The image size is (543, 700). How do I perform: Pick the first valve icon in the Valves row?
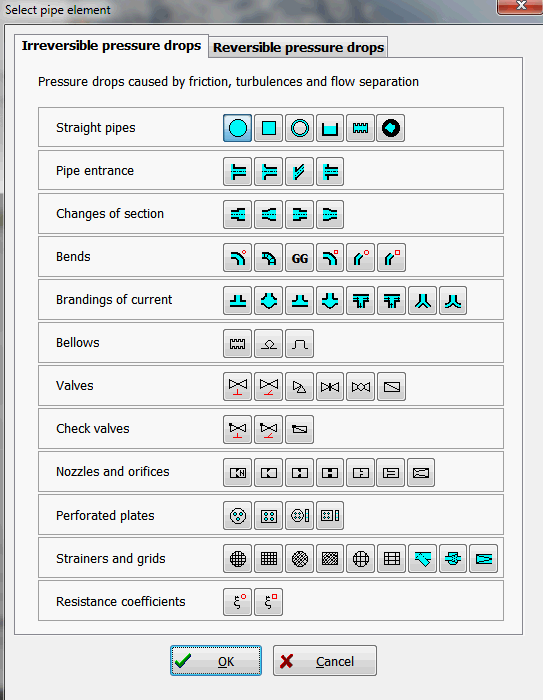[x=238, y=387]
